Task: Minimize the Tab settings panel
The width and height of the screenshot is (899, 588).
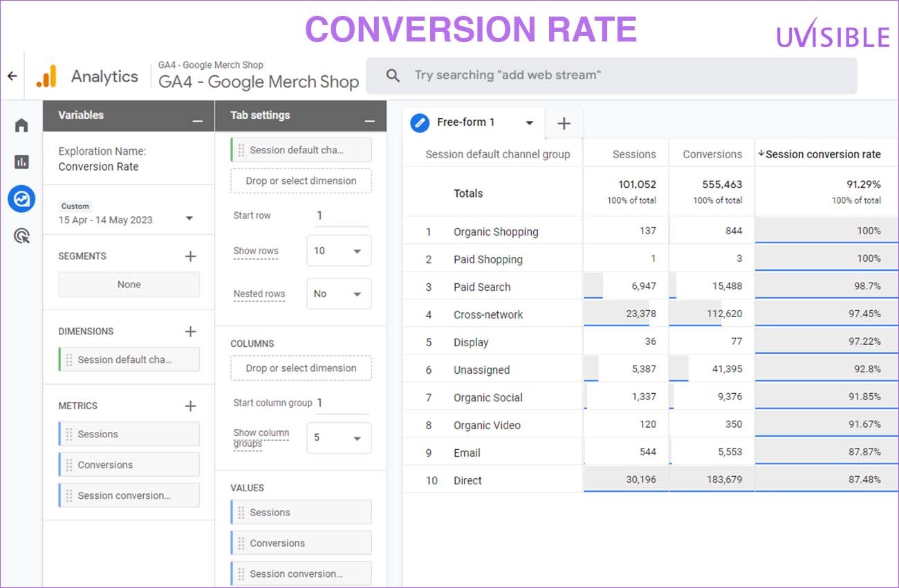Action: (371, 121)
